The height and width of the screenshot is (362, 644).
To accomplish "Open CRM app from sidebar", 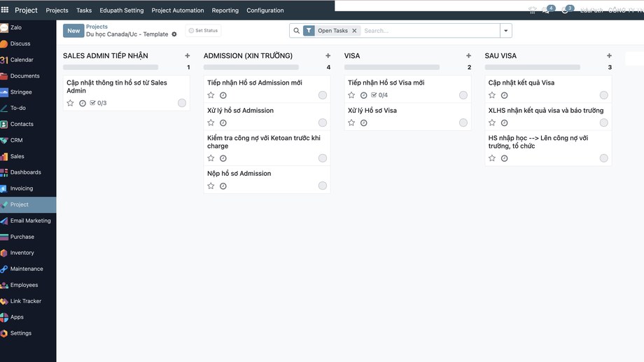I will (x=28, y=140).
